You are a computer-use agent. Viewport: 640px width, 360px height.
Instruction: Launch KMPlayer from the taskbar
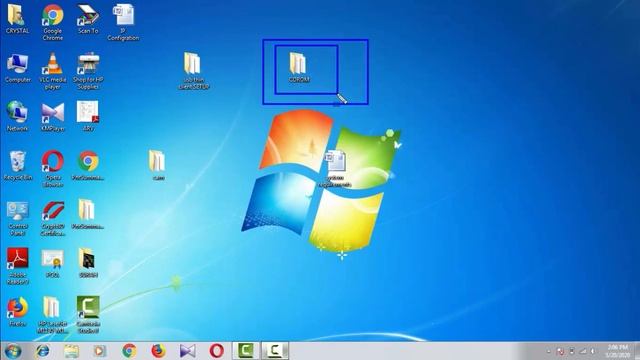187,351
